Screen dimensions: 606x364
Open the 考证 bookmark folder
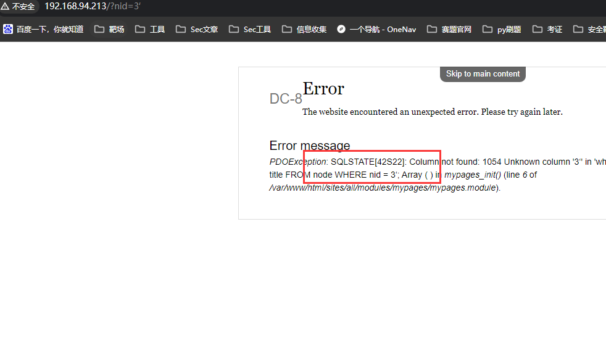coord(547,30)
